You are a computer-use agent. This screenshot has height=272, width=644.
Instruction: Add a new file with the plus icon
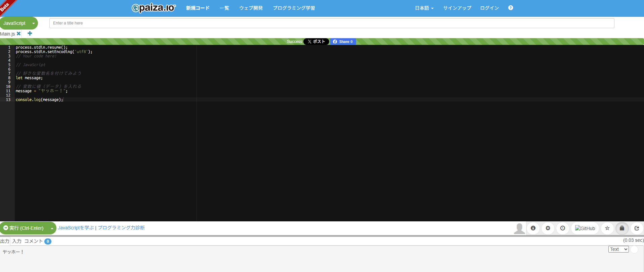(30, 34)
